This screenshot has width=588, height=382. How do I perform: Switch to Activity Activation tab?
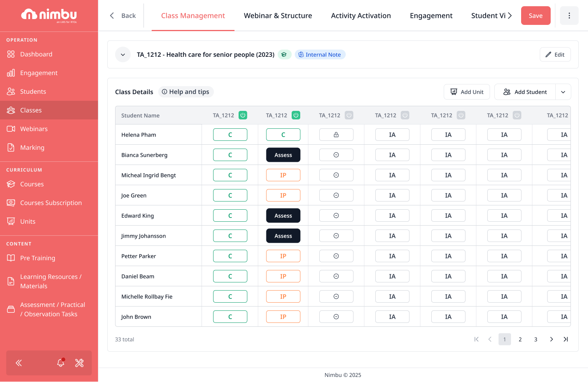[x=361, y=16]
